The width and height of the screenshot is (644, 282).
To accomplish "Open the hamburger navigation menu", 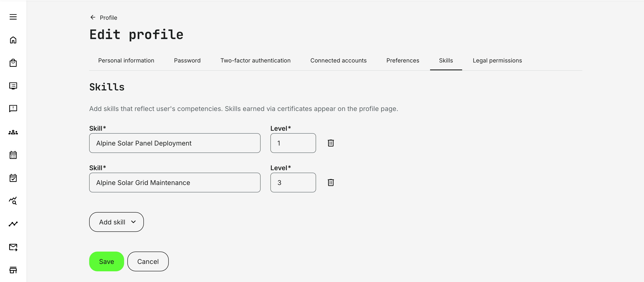I will (13, 17).
